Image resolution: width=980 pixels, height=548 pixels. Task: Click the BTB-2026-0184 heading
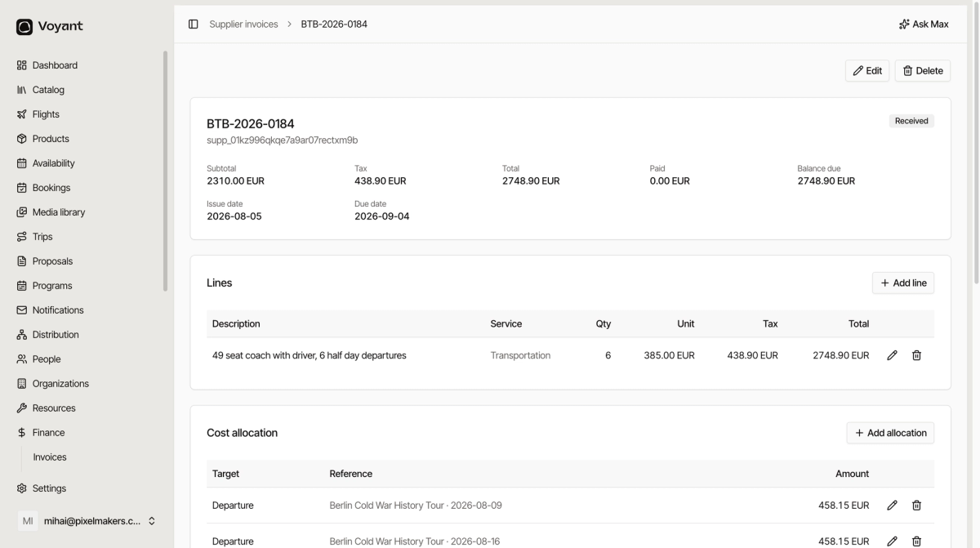[x=251, y=124]
